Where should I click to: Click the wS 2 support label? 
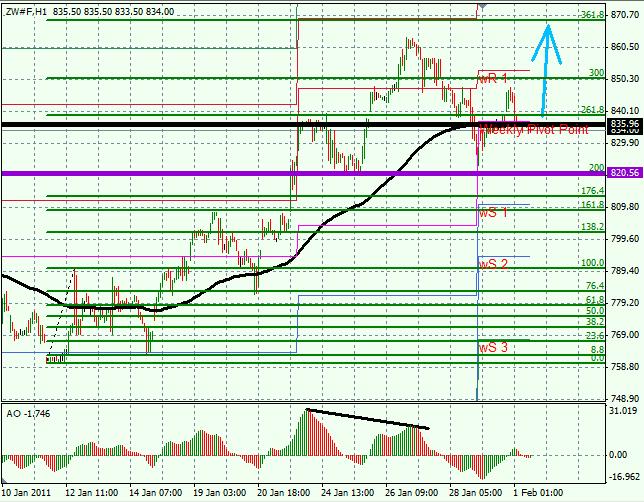coord(493,264)
